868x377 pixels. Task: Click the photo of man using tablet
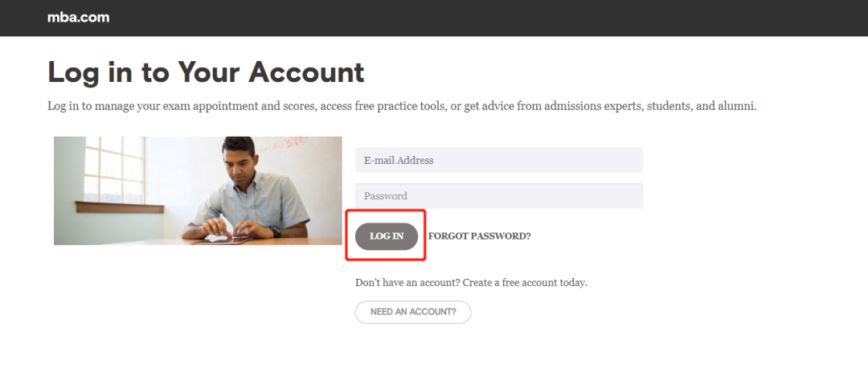point(198,191)
